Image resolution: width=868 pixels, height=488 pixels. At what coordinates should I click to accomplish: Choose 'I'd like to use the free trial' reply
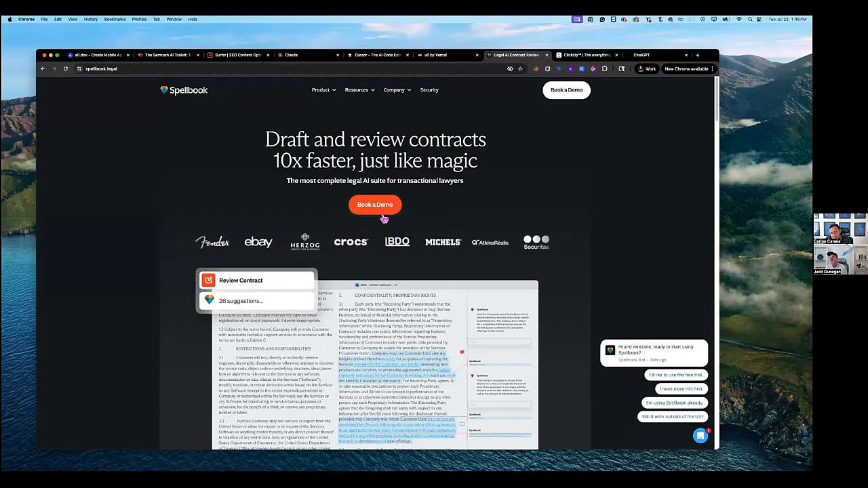[x=675, y=375]
